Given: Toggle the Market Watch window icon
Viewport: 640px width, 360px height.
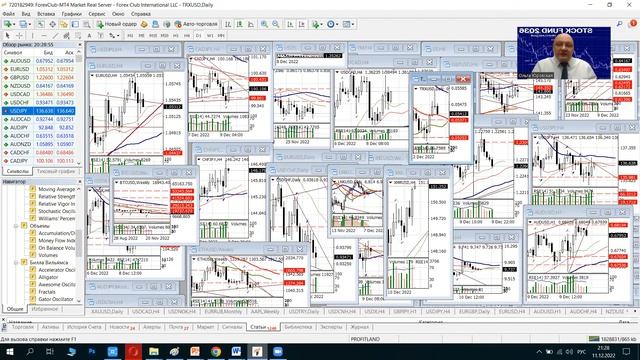Looking at the screenshot, I should tap(41, 24).
